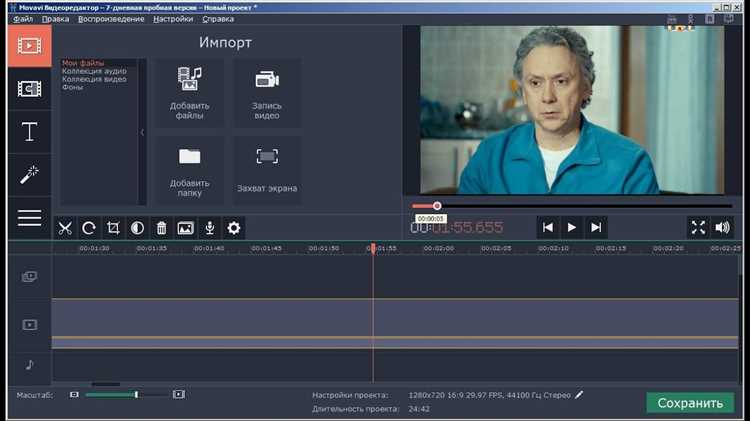Open the Import media tab
750x421 pixels.
click(30, 46)
